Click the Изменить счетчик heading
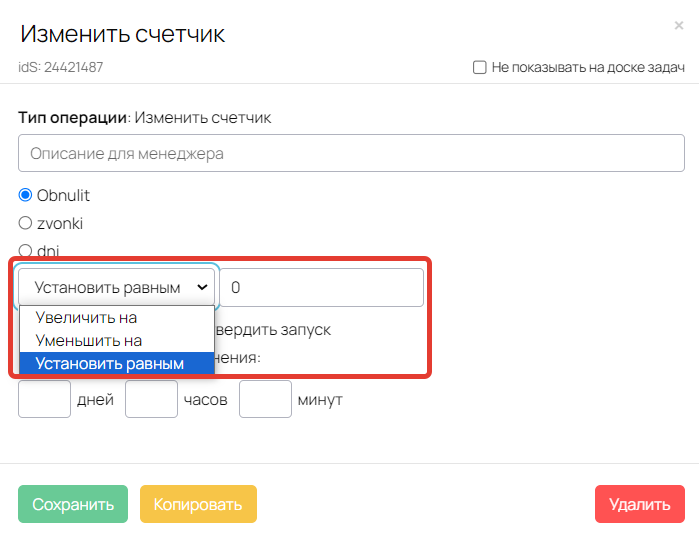This screenshot has height=537, width=699. [123, 34]
